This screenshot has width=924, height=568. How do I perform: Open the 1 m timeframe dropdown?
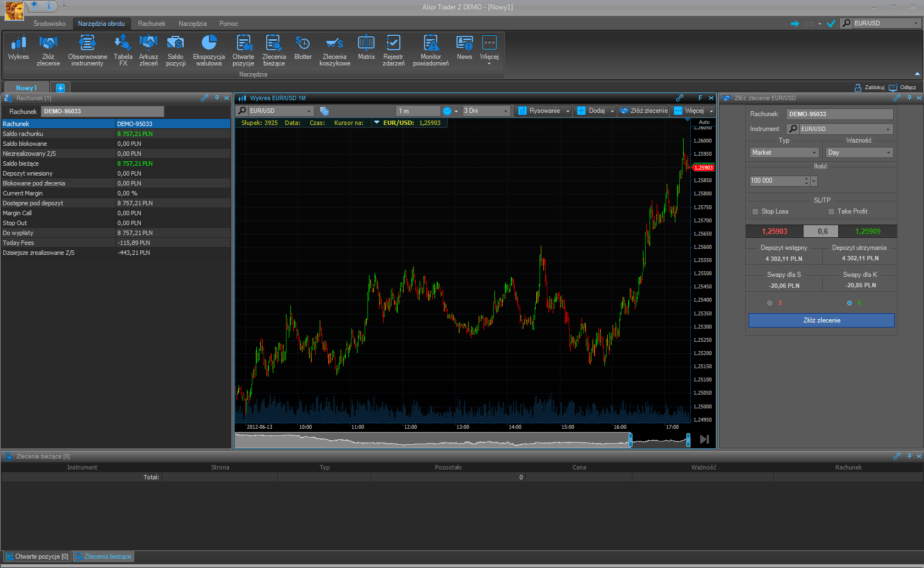point(418,111)
